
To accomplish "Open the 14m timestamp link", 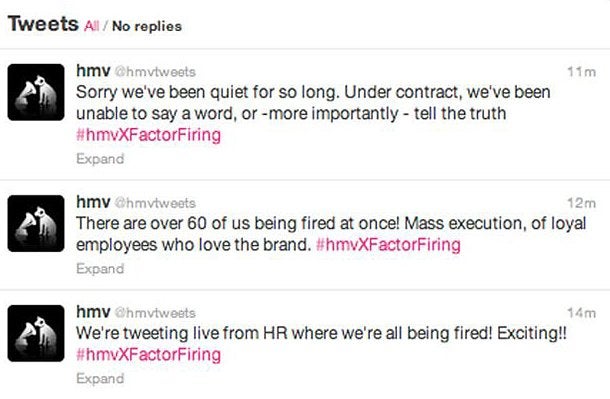I will tap(581, 313).
